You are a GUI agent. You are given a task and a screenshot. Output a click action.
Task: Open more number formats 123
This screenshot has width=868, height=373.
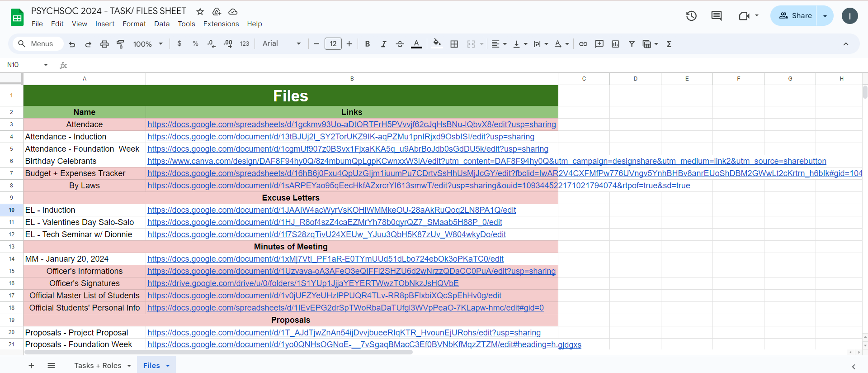point(245,44)
